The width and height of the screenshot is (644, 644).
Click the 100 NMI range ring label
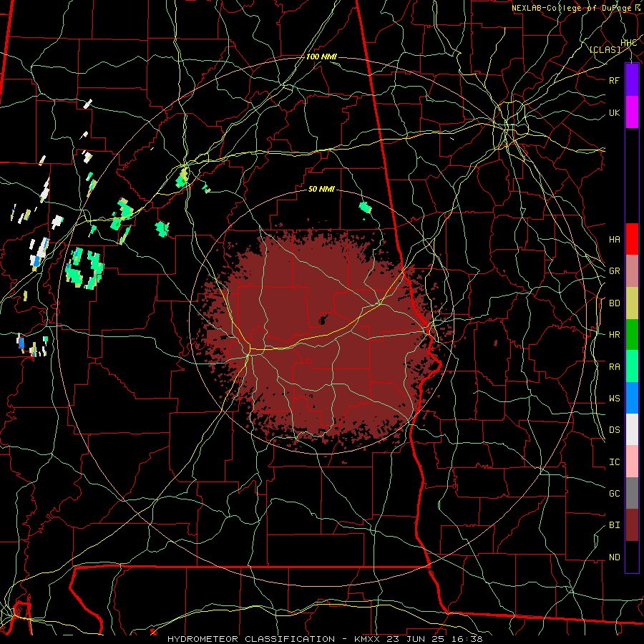[321, 57]
